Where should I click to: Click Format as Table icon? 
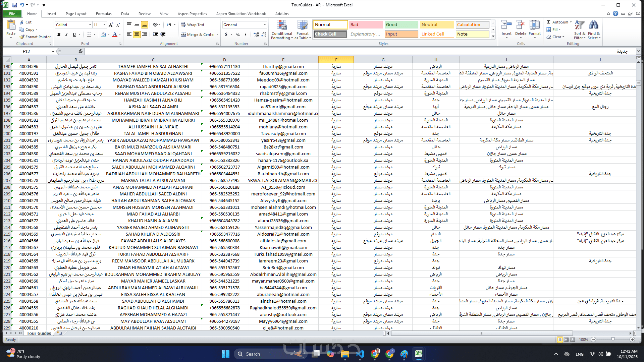point(302,30)
